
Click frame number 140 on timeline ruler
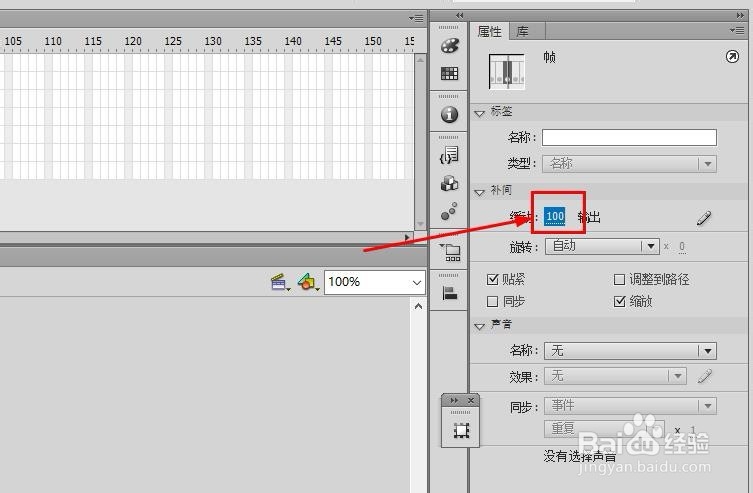pyautogui.click(x=293, y=41)
